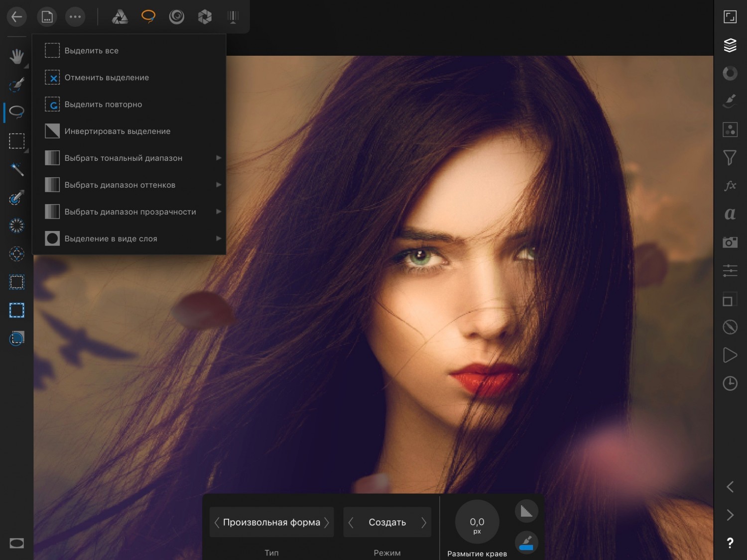
Task: Undo with the left chevron on right bar
Action: point(730,487)
